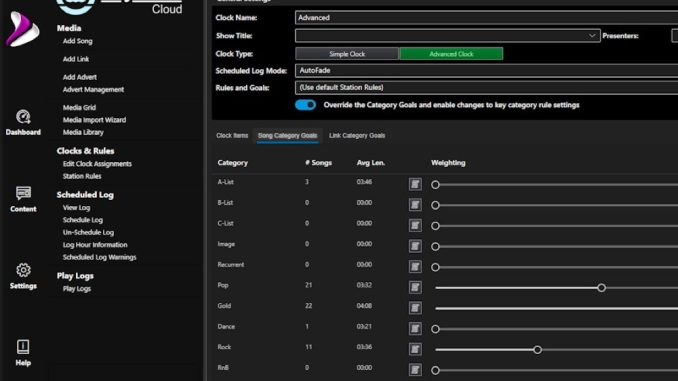This screenshot has width=678, height=381.
Task: Open Scheduled Log Warnings
Action: point(99,257)
